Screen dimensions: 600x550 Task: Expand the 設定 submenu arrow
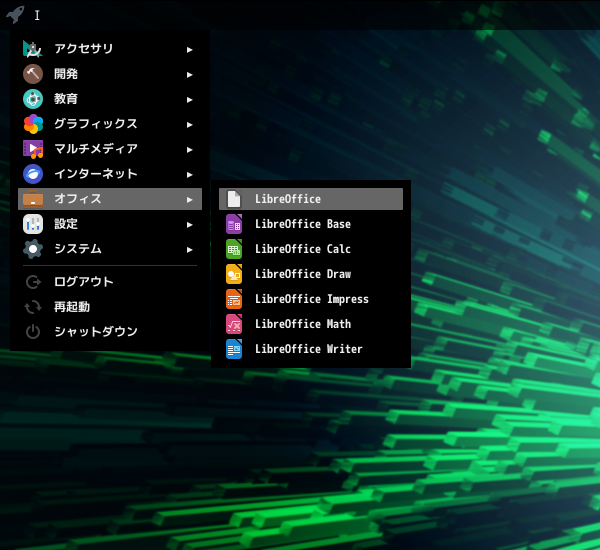189,225
